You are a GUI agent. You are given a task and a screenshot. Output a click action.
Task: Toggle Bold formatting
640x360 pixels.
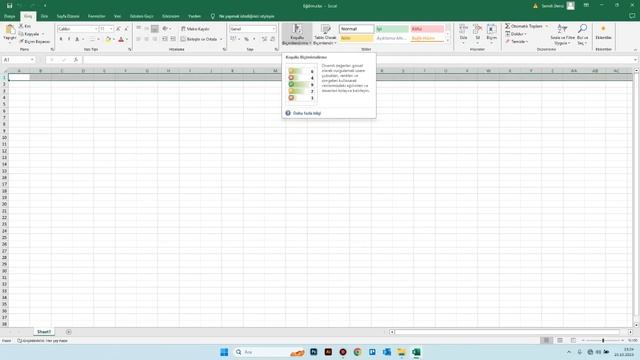tap(61, 39)
